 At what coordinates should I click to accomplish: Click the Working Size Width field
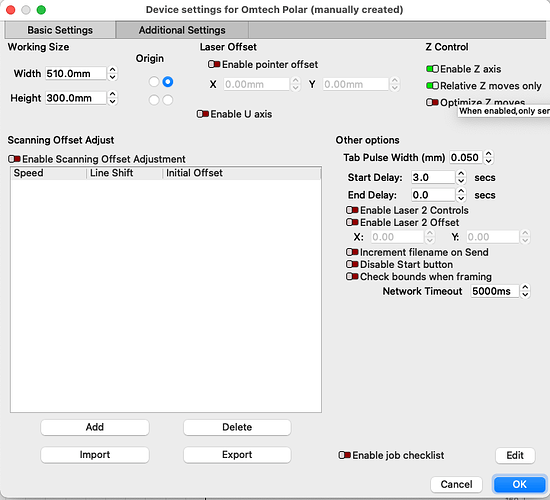[x=75, y=74]
